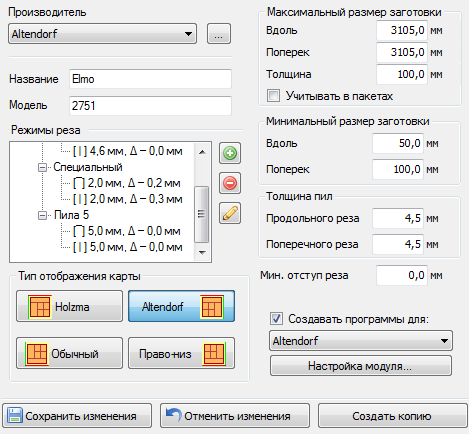Select the Обычный map display type
Screen dimensions: 469x434
69,353
